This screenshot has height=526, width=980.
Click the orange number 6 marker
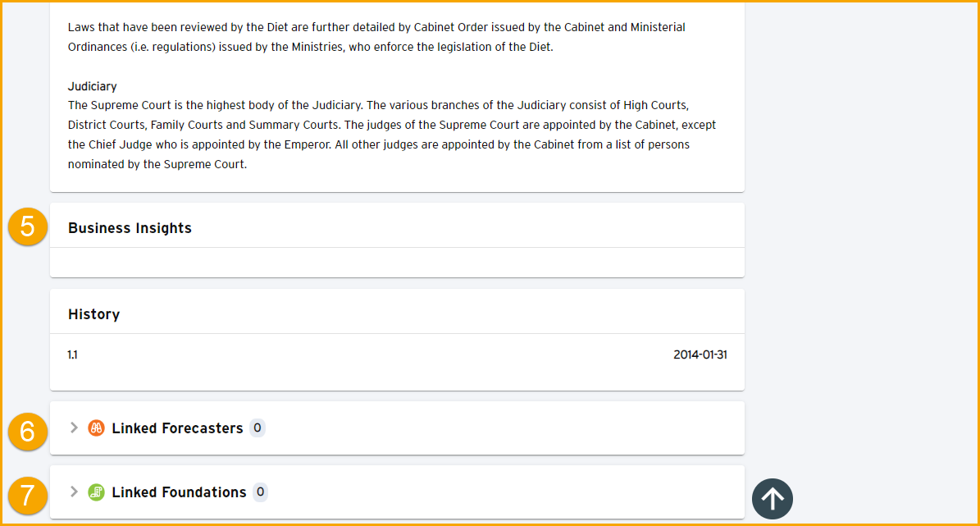pyautogui.click(x=28, y=432)
